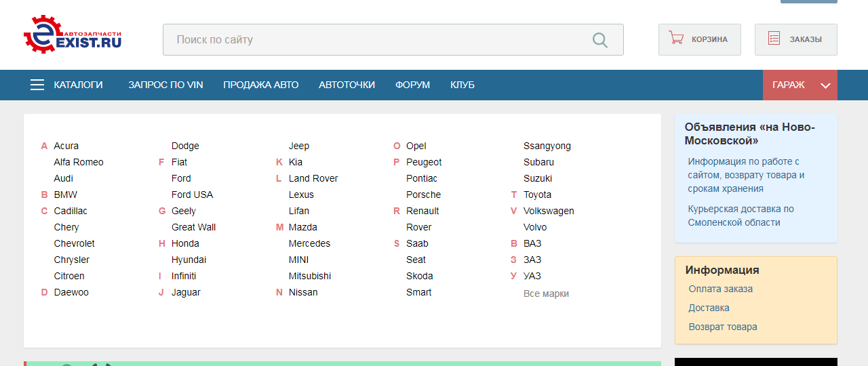Pick the Citroen brand
This screenshot has height=366, width=868.
[x=69, y=276]
